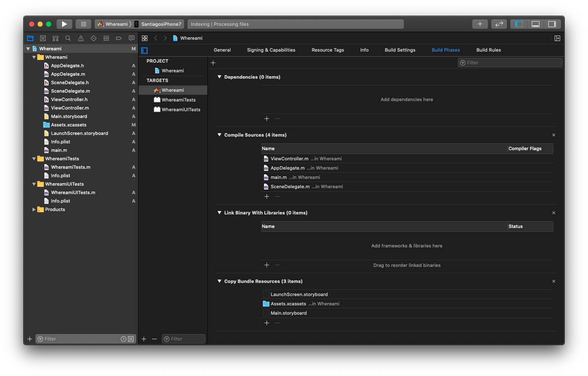The height and width of the screenshot is (376, 588).
Task: Add an editor on the right
Action: coord(557,38)
